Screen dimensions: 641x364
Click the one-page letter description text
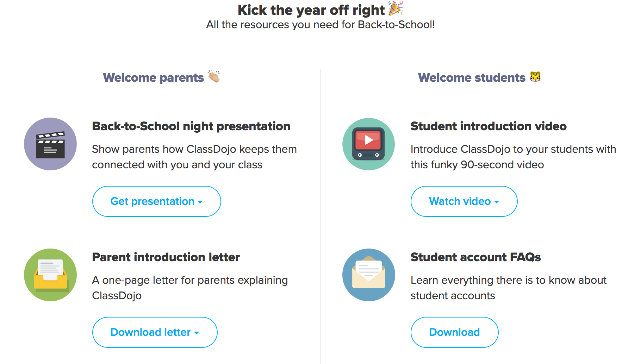click(x=190, y=288)
